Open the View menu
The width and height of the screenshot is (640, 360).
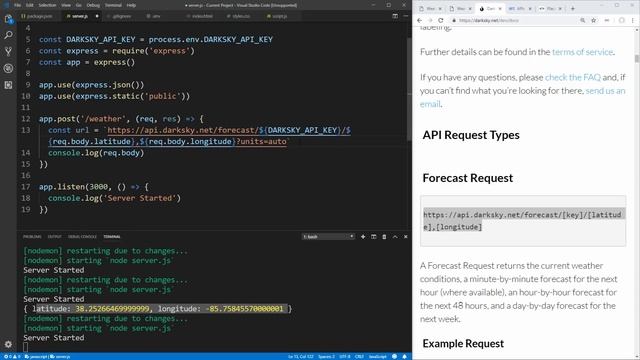coord(66,5)
